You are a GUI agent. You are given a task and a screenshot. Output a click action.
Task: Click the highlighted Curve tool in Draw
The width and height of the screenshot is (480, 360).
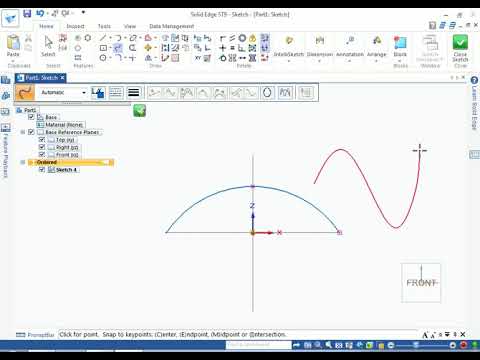coord(118,48)
